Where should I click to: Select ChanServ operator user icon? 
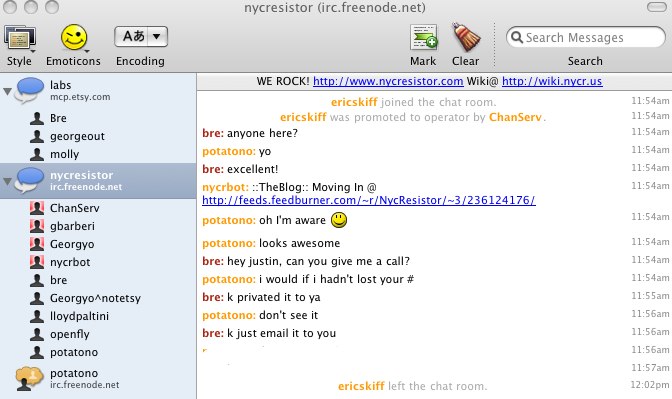pos(37,208)
